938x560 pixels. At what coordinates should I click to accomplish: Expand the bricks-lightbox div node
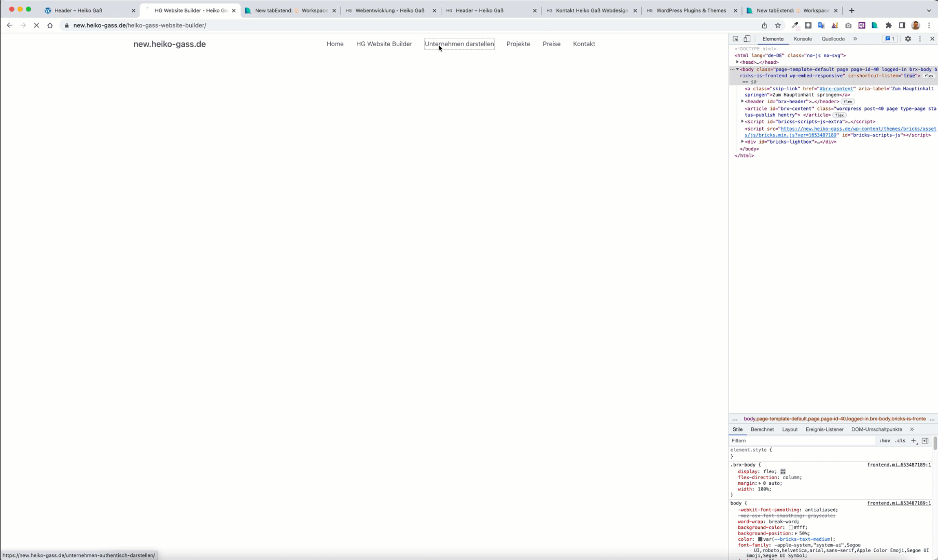coord(743,142)
